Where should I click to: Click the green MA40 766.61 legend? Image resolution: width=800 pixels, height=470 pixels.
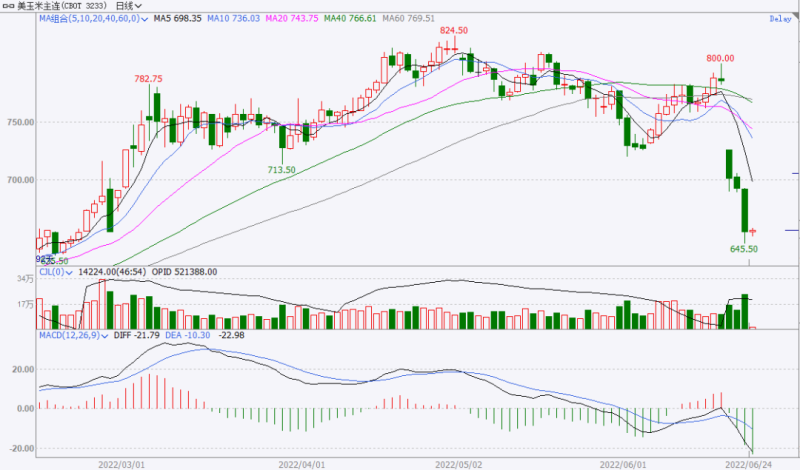click(x=350, y=19)
